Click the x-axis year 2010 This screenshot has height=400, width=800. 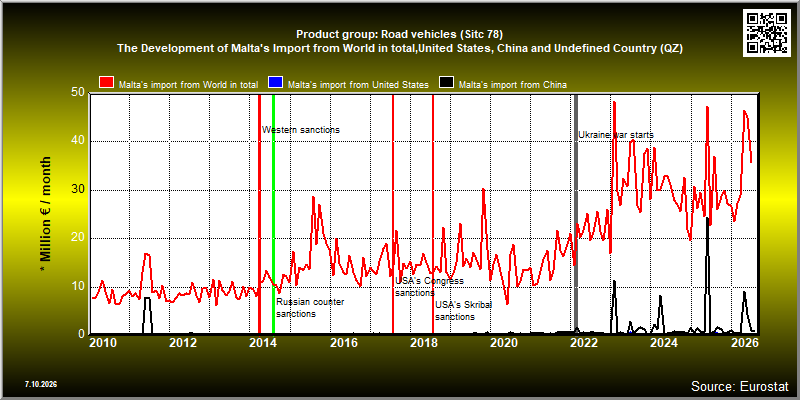click(x=102, y=343)
